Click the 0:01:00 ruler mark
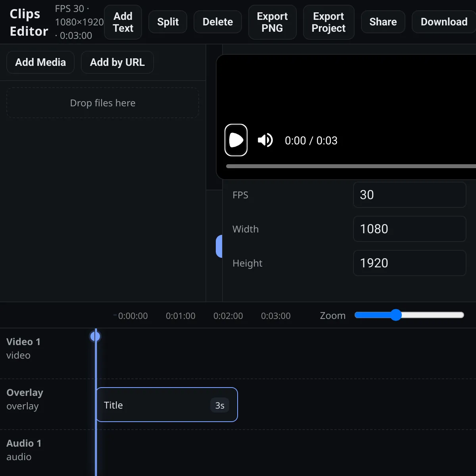 tap(180, 316)
